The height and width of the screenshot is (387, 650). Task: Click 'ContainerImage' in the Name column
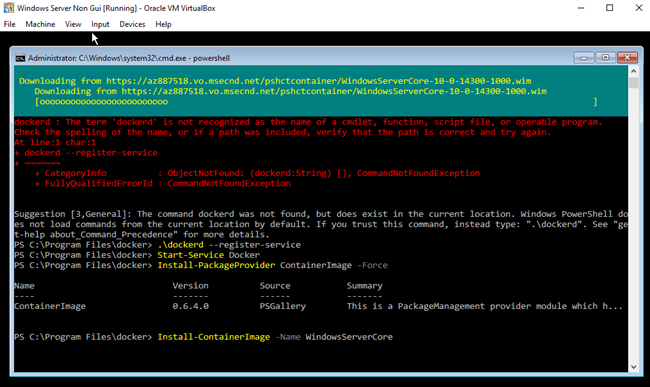tap(50, 306)
